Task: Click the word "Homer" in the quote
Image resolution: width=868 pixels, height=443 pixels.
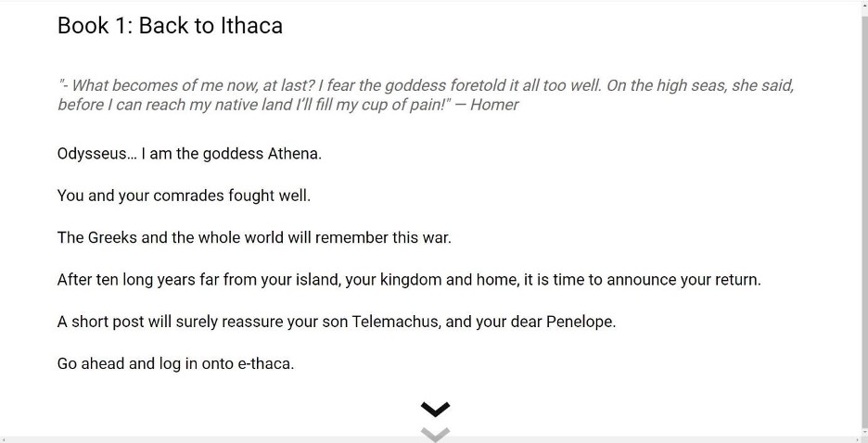Action: 494,104
